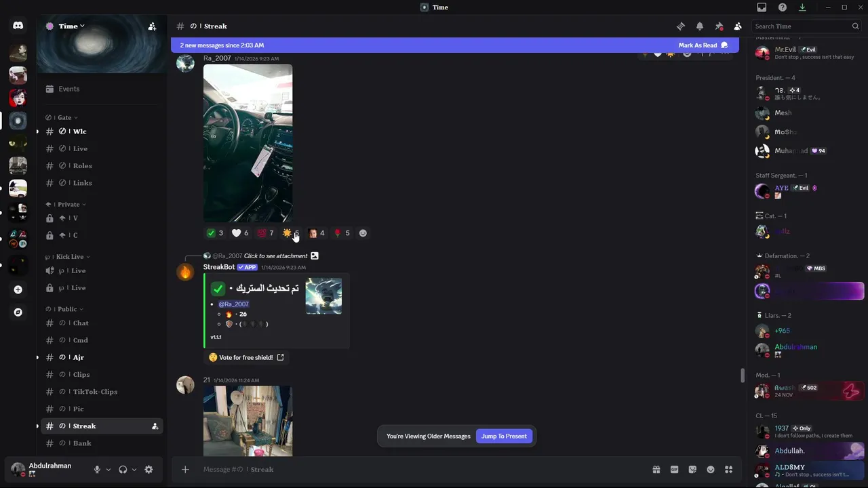This screenshot has width=868, height=488.
Task: Open the GIF picker icon
Action: coord(675,469)
